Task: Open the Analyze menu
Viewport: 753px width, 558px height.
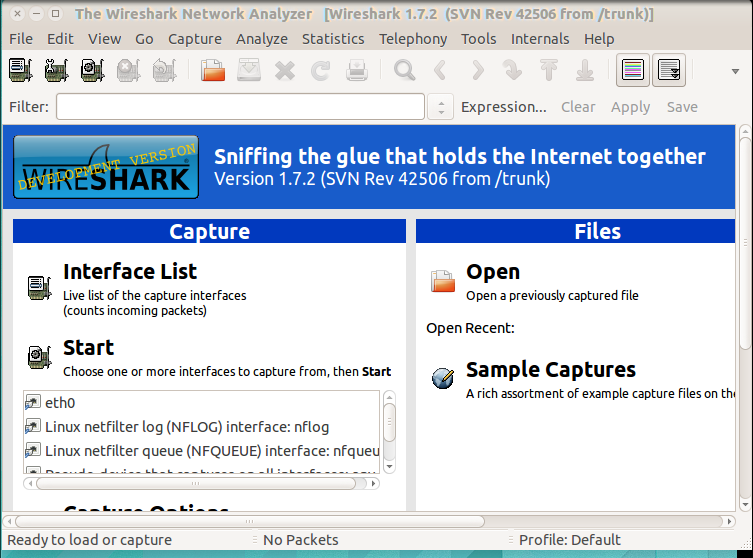Action: [x=262, y=39]
